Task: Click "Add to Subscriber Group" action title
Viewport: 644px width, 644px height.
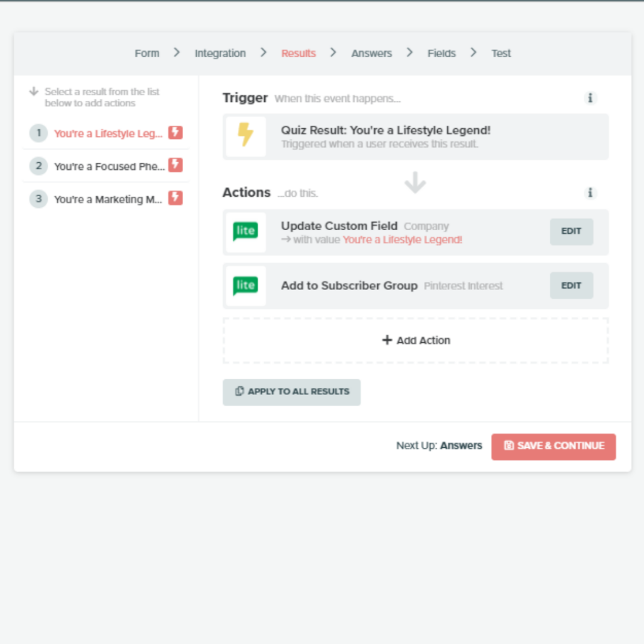Action: pos(349,286)
